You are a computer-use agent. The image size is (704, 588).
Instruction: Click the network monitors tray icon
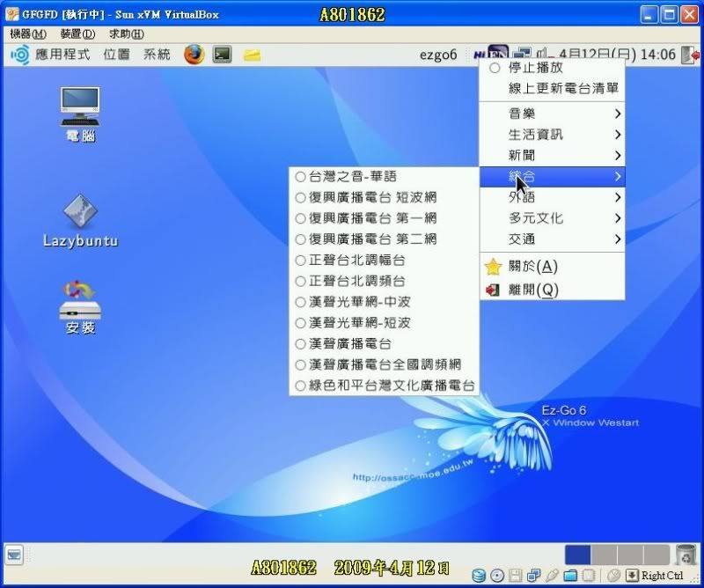click(522, 53)
